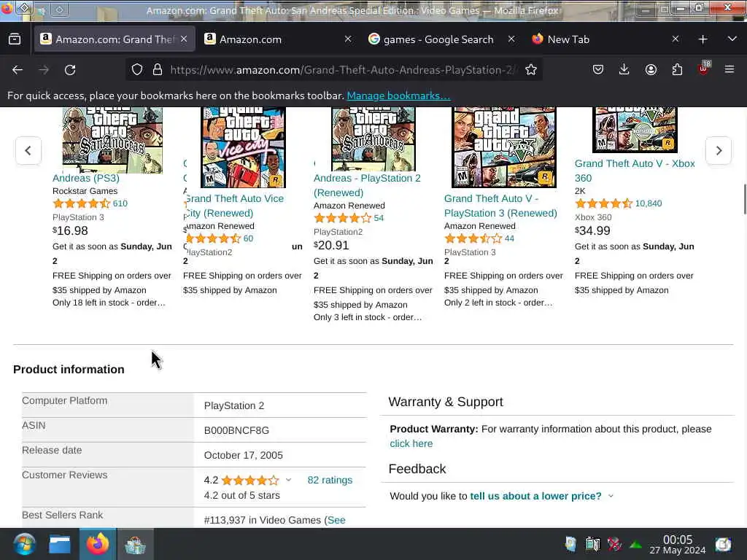Screen dimensions: 747x560
Task: Bookmark this page with the star icon
Action: click(531, 70)
